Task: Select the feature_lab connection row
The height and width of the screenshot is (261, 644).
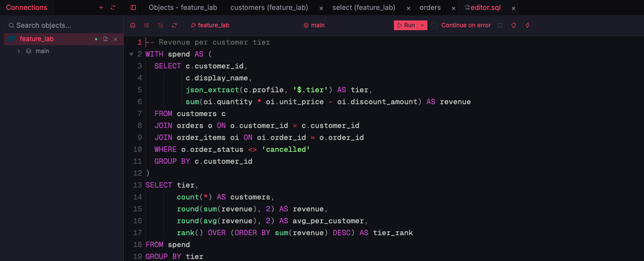Action: tap(63, 39)
